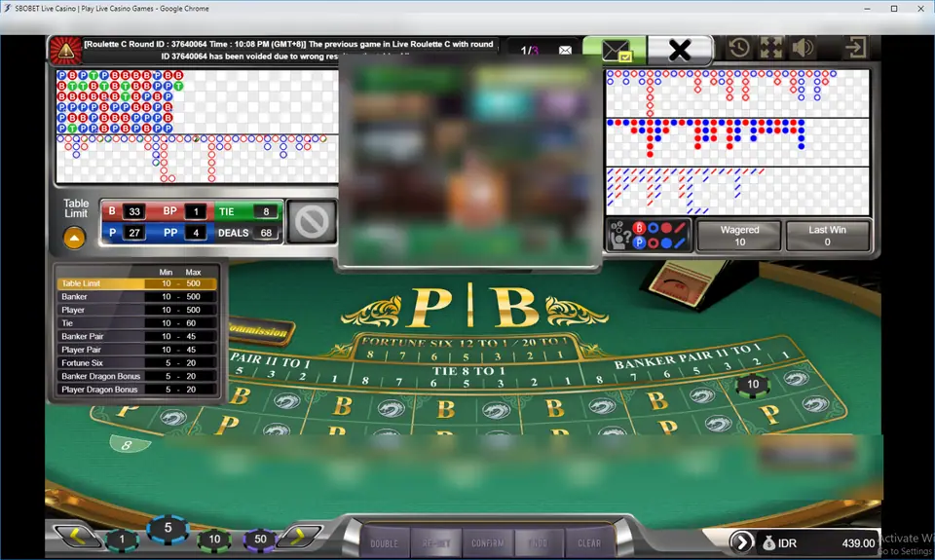Click the IDR money bag icon

(768, 542)
